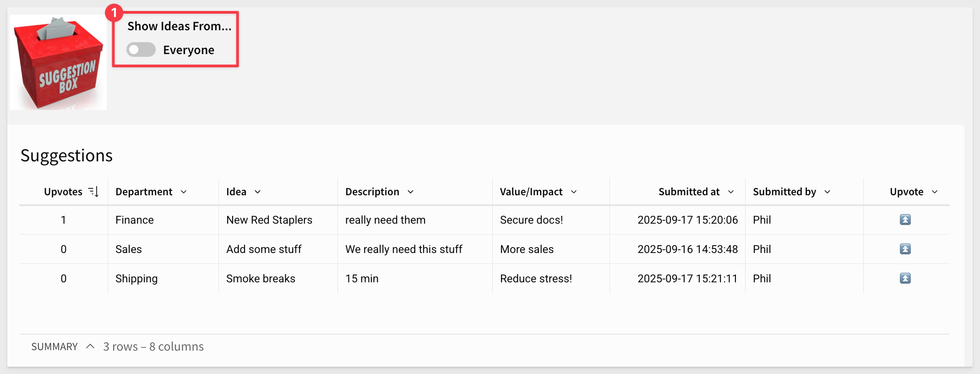980x374 pixels.
Task: Expand the Description column options
Action: pos(411,192)
